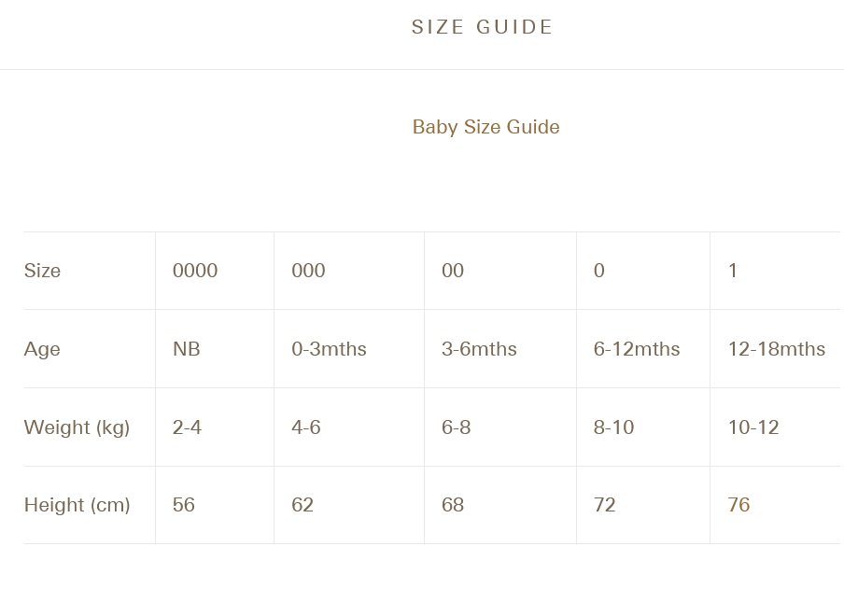Viewport: 844px width, 616px height.
Task: Select the 56 height cell
Action: coord(184,505)
